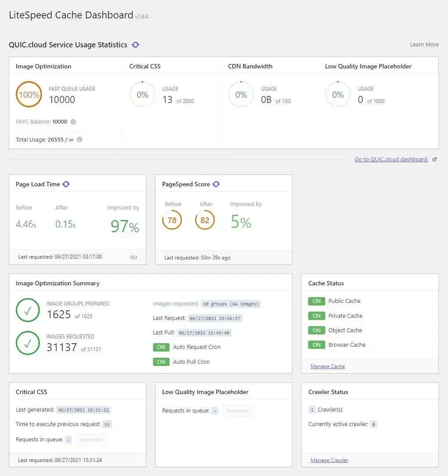Go to QUIC.cloud dashboard link
Image resolution: width=448 pixels, height=476 pixels.
tap(391, 160)
